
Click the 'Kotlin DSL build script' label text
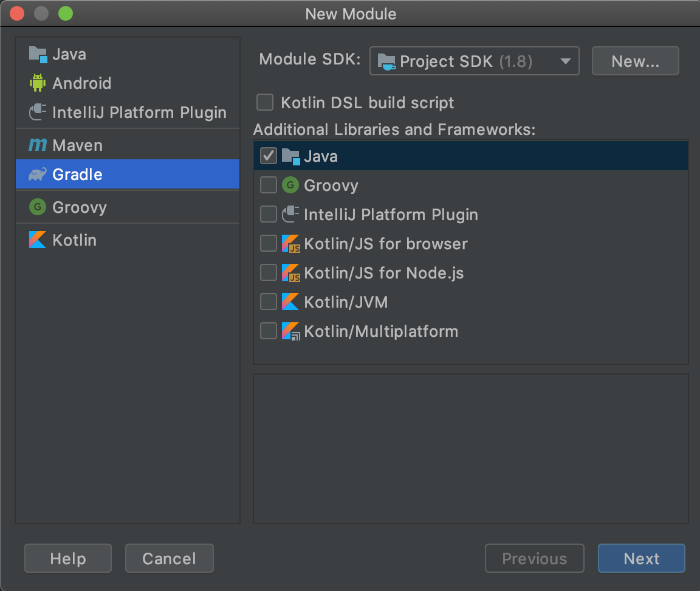click(x=368, y=103)
